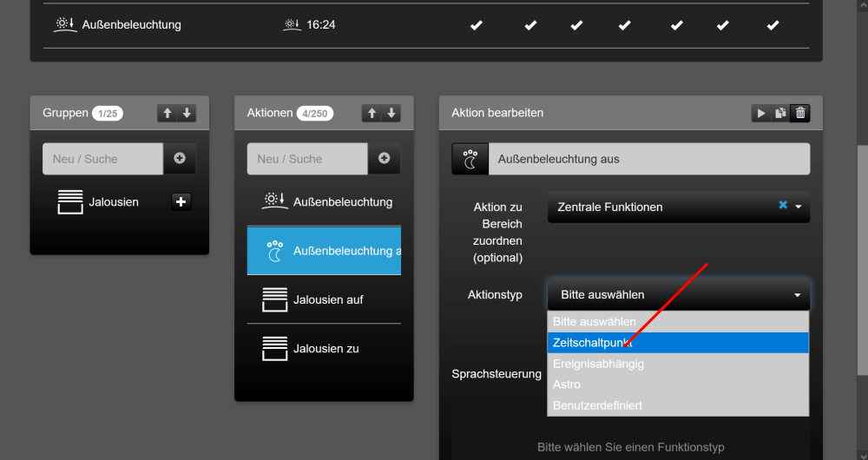Select Jalousien group label

point(114,202)
